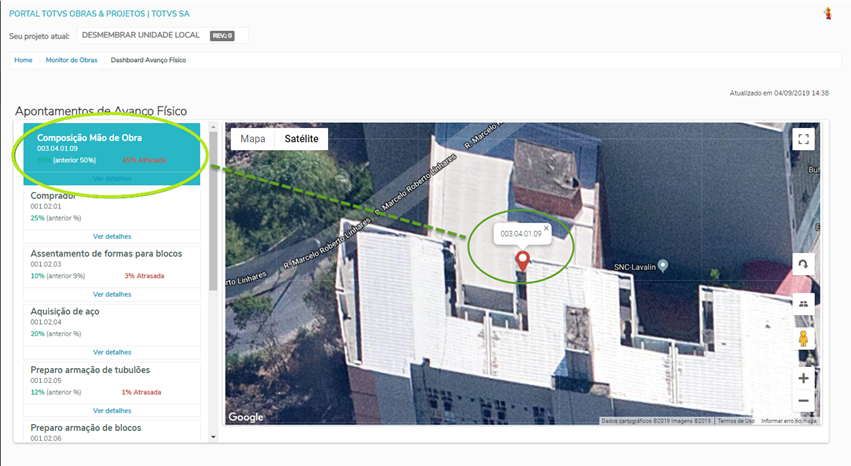The width and height of the screenshot is (851, 466).
Task: Select Dashboard Avanço Físico breadcrumb
Action: coord(148,60)
